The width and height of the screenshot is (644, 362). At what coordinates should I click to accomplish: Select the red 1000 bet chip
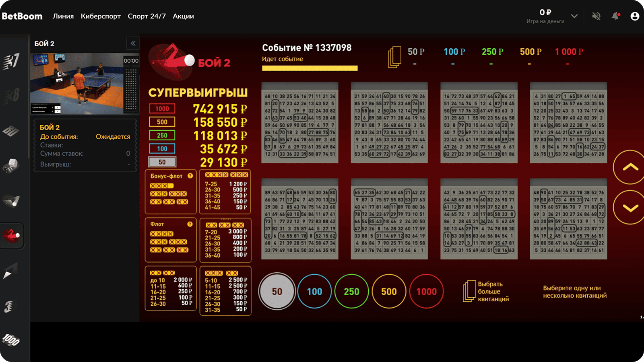426,292
